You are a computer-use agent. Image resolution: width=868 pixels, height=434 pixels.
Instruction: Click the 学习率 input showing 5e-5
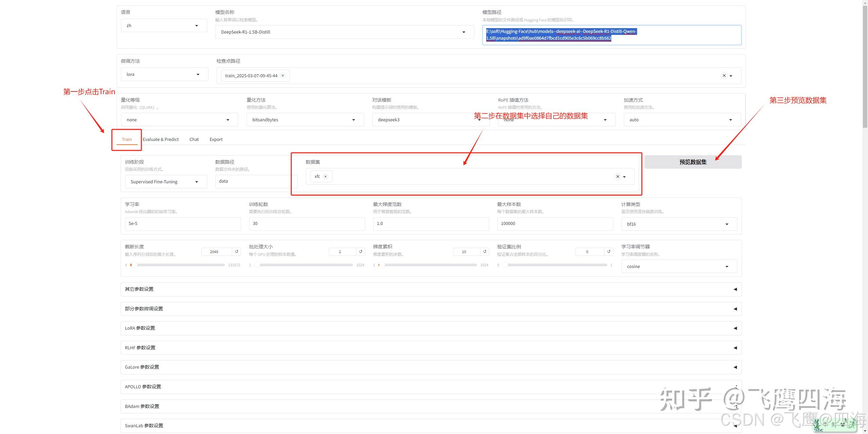pyautogui.click(x=183, y=224)
